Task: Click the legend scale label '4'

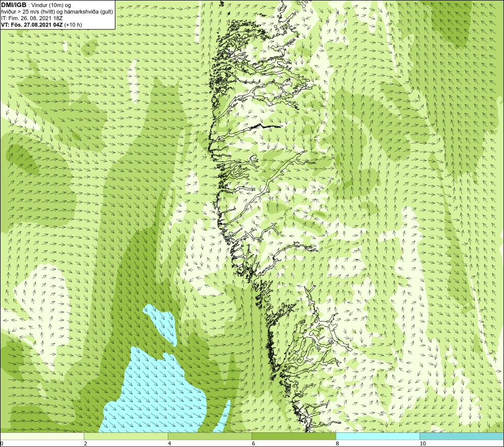Action: point(169,443)
